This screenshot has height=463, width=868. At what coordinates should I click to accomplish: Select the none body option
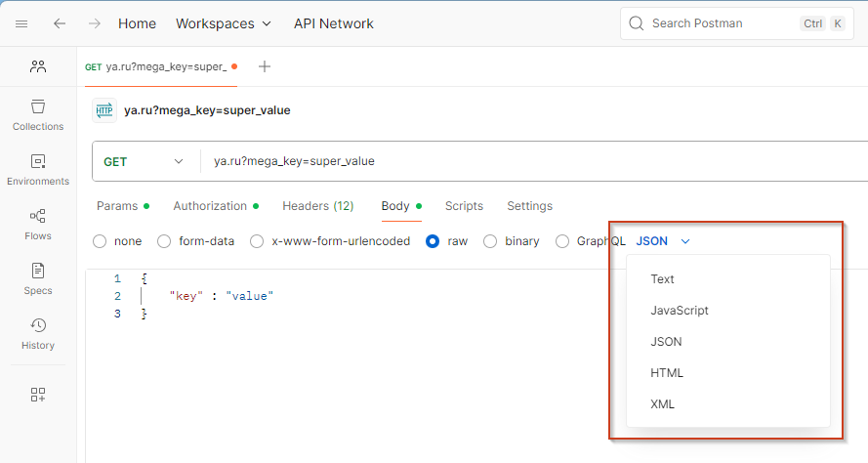click(x=100, y=241)
